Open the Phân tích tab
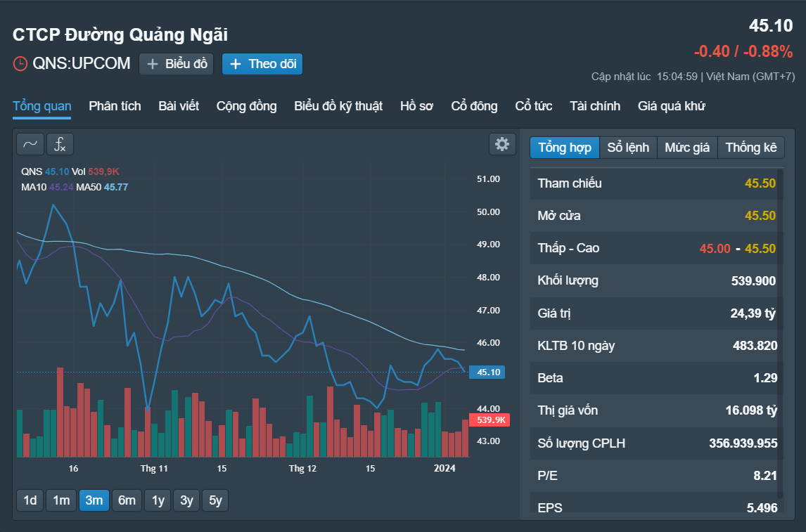Image resolution: width=806 pixels, height=532 pixels. (115, 106)
